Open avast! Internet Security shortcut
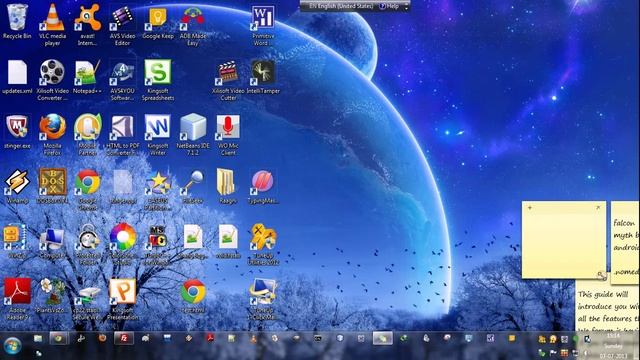 point(87,18)
